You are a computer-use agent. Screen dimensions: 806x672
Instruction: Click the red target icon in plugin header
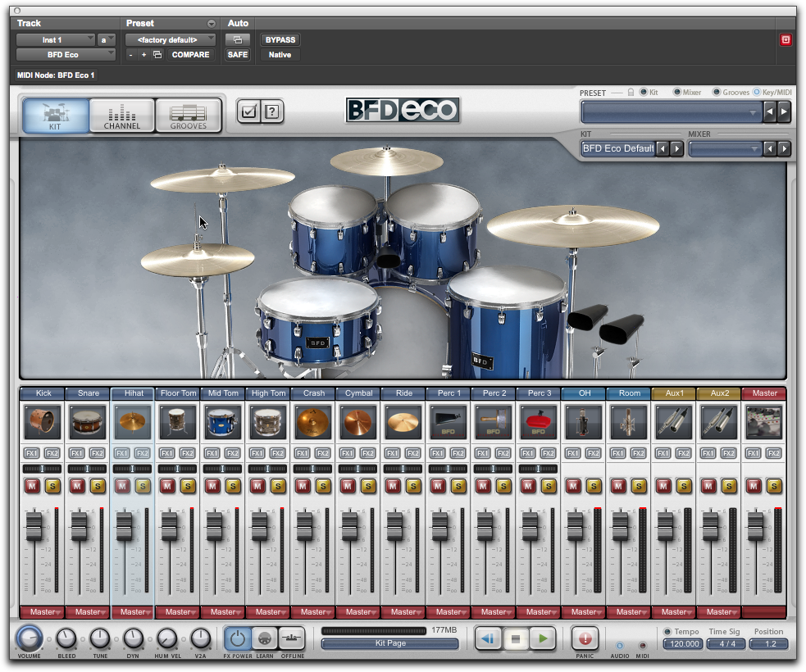click(x=786, y=39)
